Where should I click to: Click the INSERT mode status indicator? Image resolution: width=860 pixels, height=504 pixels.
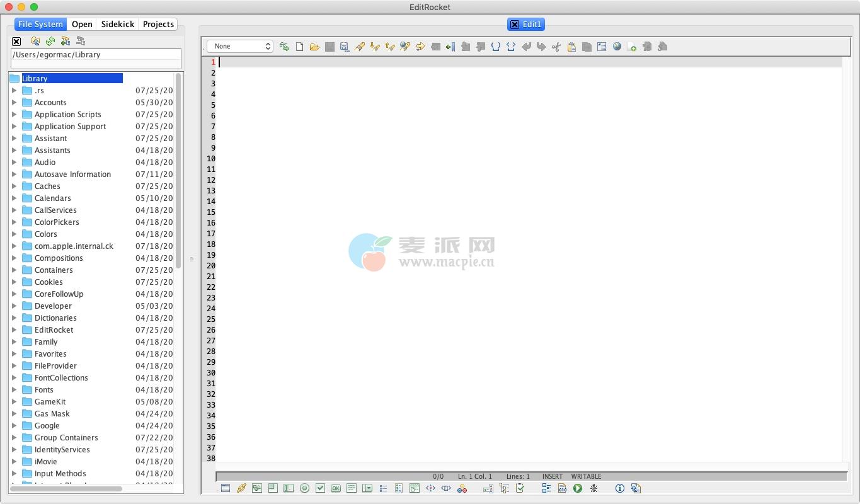(553, 476)
